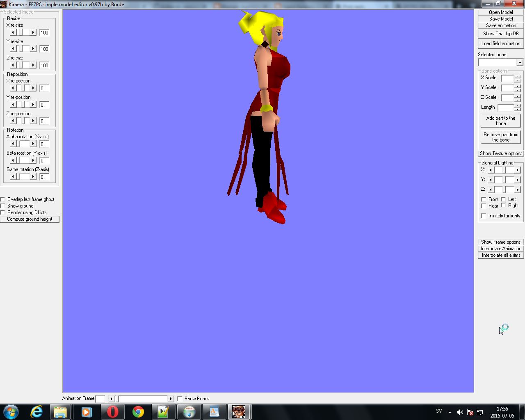
Task: Open Show Char.lgp DB
Action: [501, 34]
